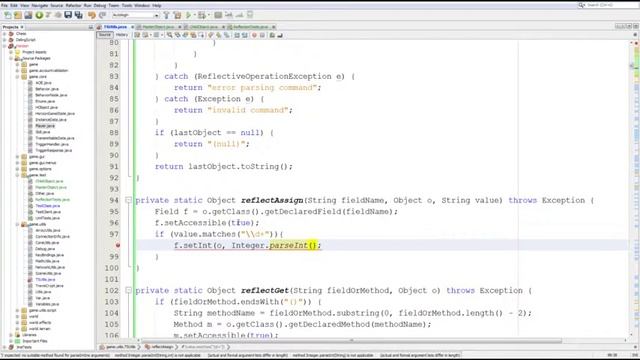The width and height of the screenshot is (640, 360).
Task: Click the lastObject.toString() return statement
Action: (224, 167)
